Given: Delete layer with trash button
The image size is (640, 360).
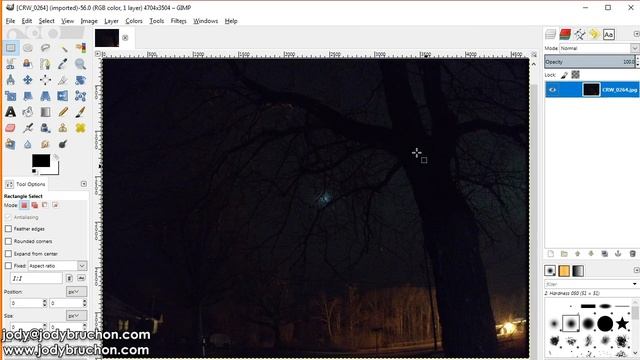Looking at the screenshot, I should click(x=632, y=254).
